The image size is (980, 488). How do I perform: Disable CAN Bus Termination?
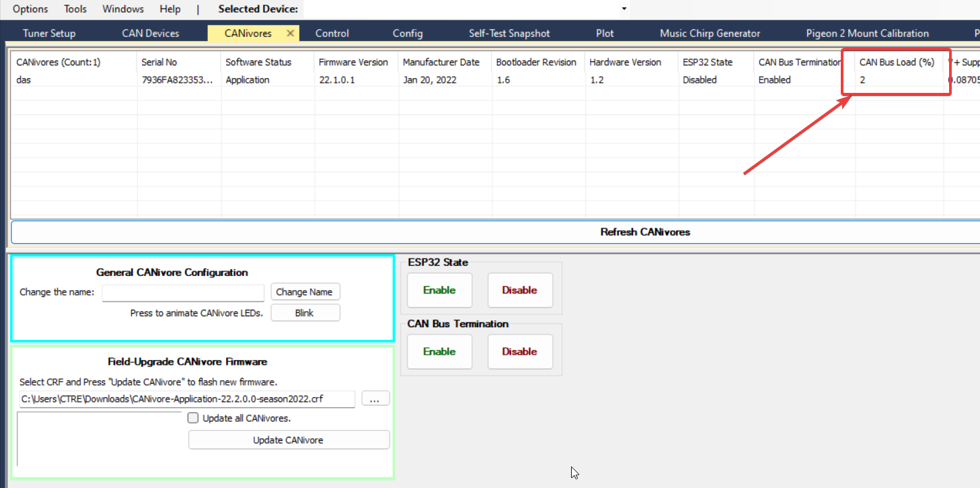(x=520, y=351)
